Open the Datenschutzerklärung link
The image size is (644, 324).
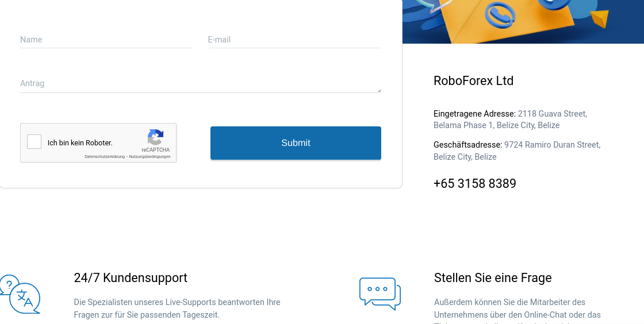point(105,157)
